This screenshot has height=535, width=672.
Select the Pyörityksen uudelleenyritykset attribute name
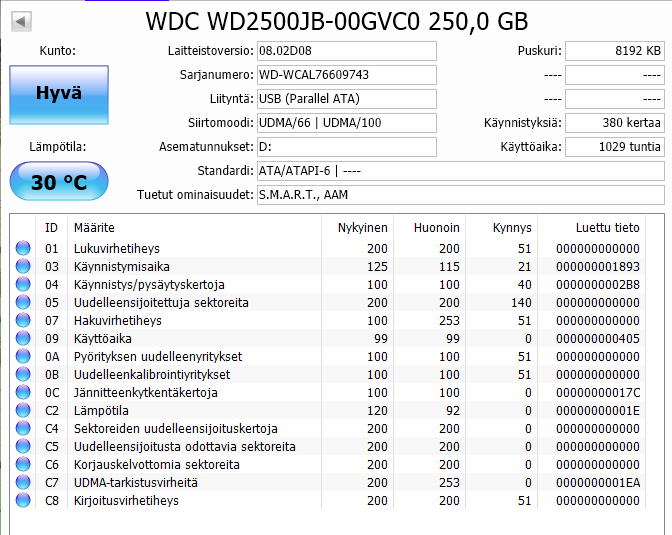pos(158,357)
